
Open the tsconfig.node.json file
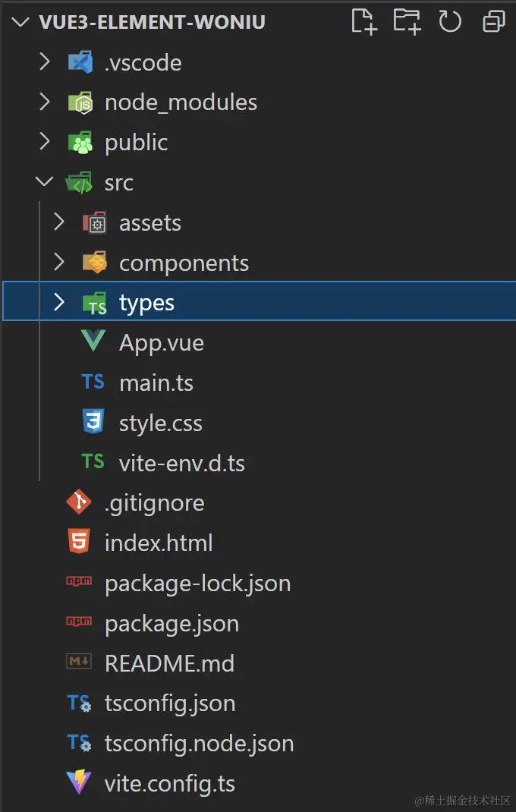click(199, 744)
